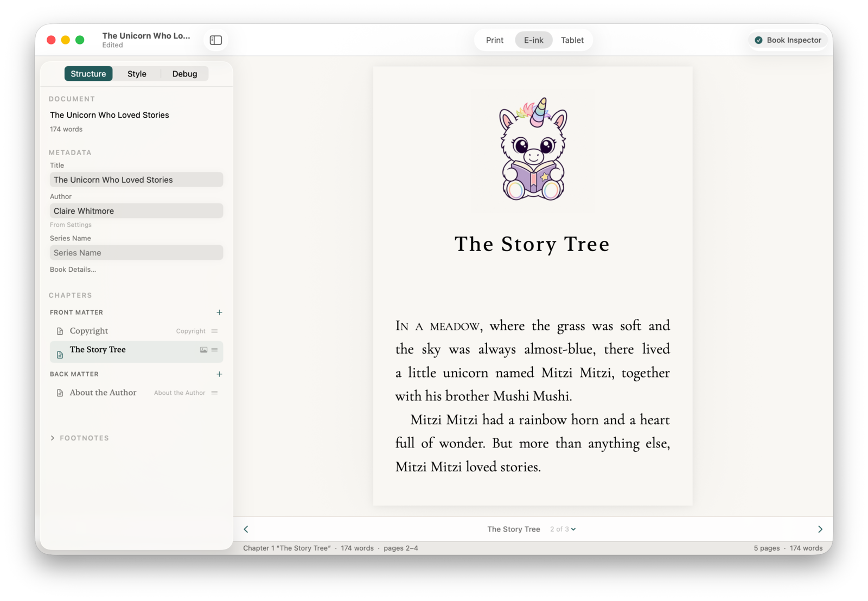Select the Style tab
The height and width of the screenshot is (601, 868).
pos(137,74)
